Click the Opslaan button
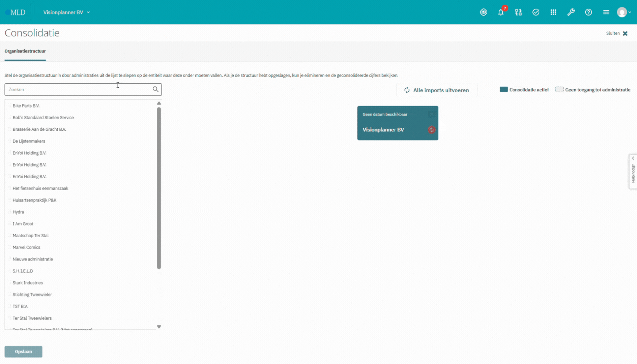The image size is (637, 364). point(23,352)
